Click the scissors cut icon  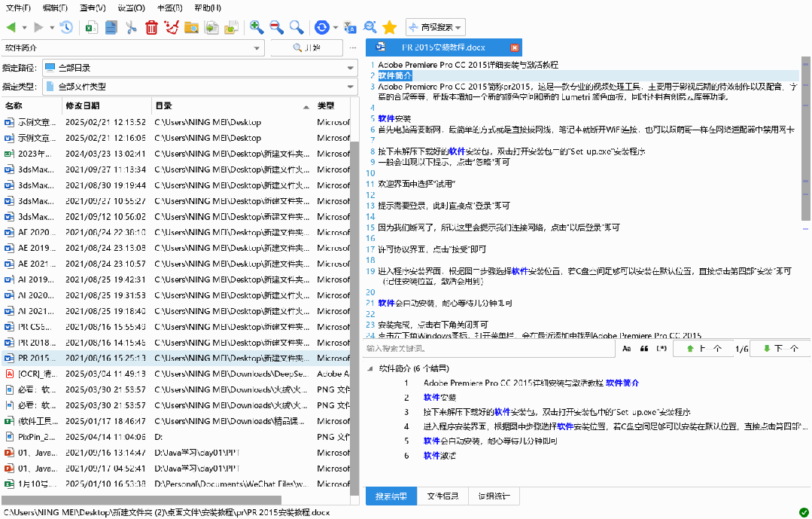(x=132, y=27)
